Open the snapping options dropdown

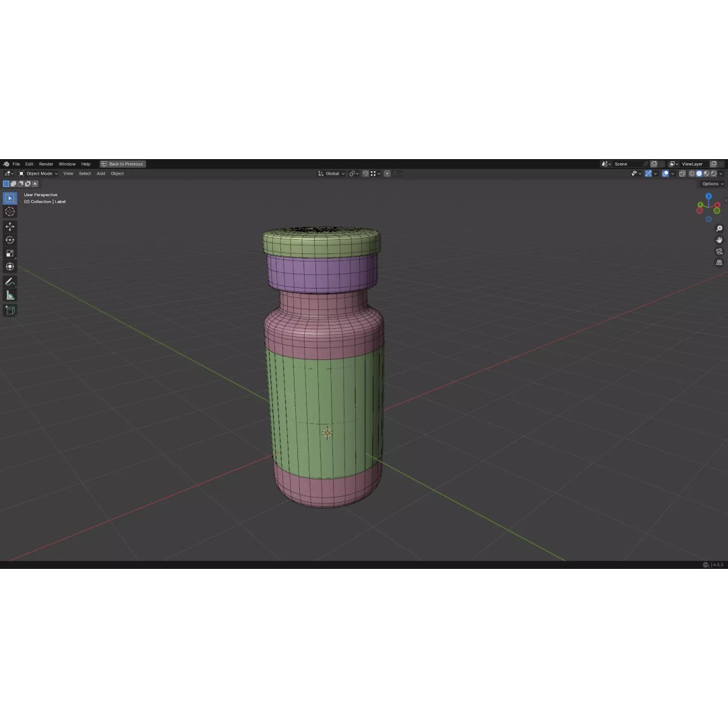(375, 174)
